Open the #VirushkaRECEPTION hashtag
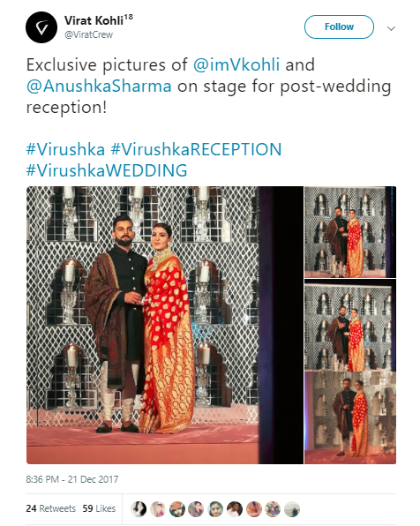The height and width of the screenshot is (526, 420). 196,149
